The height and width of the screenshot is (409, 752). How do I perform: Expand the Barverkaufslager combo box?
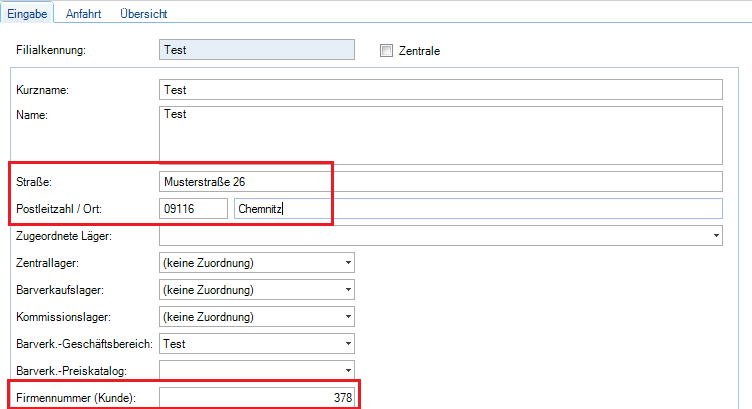click(348, 289)
